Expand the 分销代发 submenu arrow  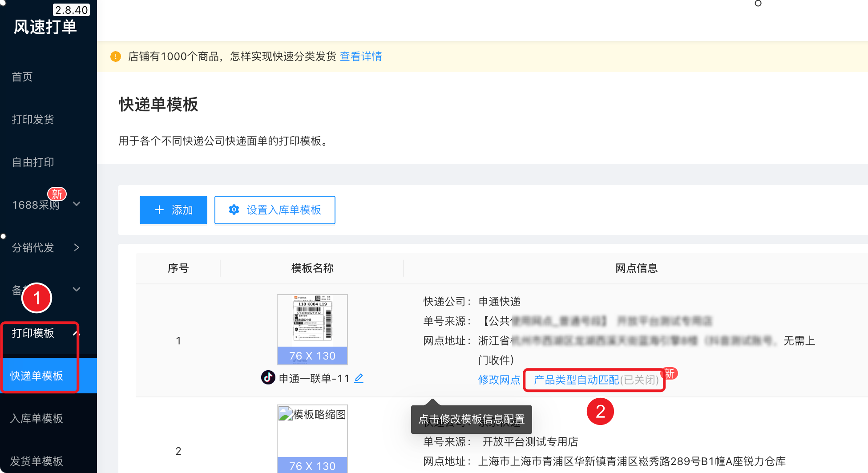coord(77,247)
